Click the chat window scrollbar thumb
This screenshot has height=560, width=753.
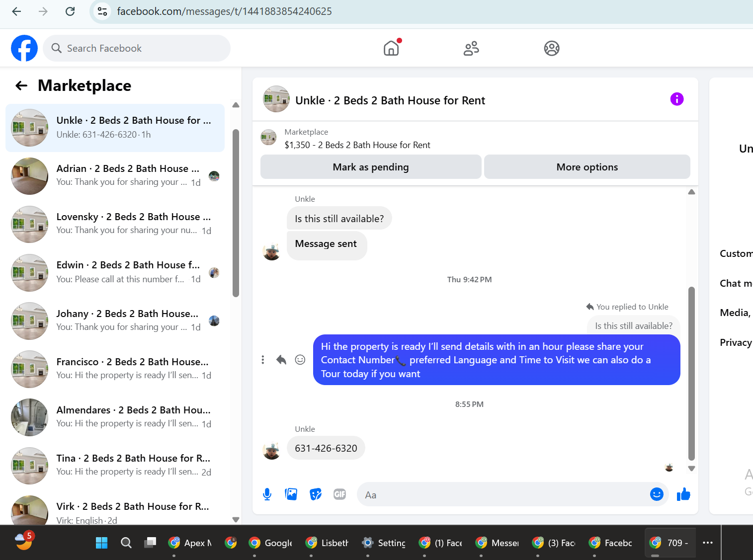pos(691,374)
